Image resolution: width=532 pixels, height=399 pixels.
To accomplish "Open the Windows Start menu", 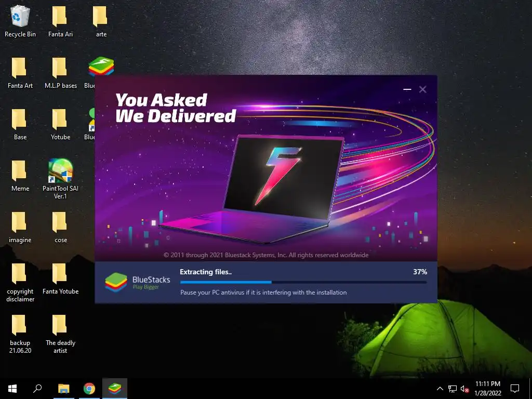I will [x=12, y=389].
